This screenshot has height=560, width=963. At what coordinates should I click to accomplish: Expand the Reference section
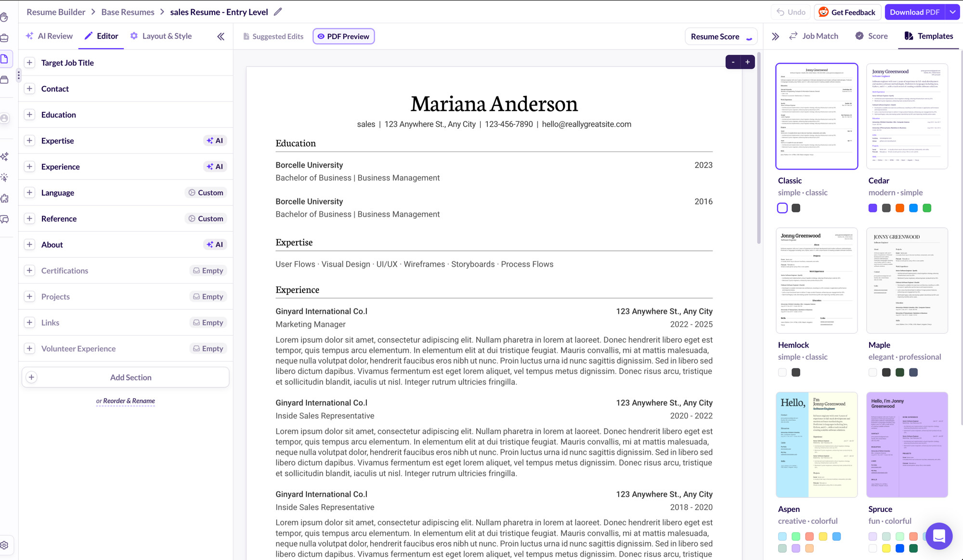click(x=29, y=219)
